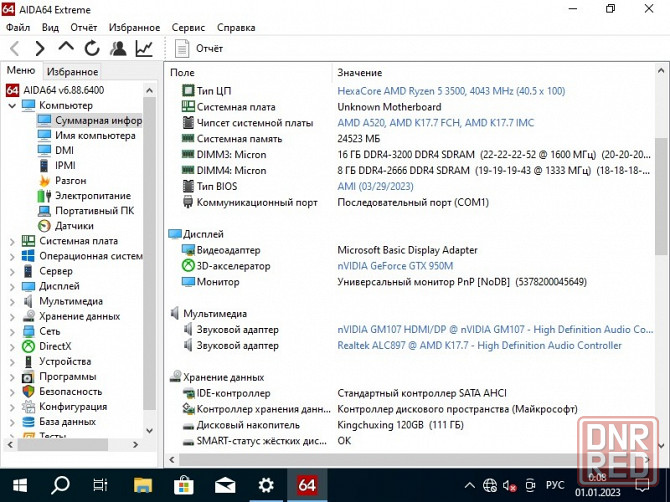The width and height of the screenshot is (670, 502).
Task: Click the tree panel scroll down arrow
Action: coord(149,431)
